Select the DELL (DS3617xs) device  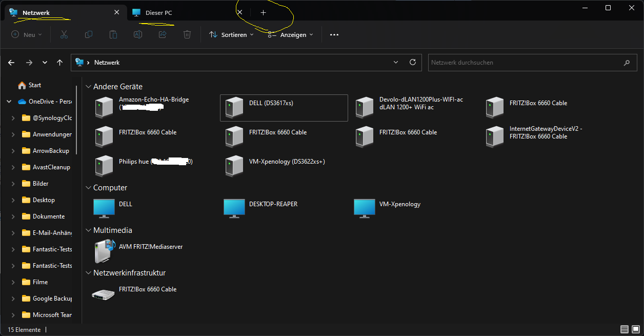(284, 107)
